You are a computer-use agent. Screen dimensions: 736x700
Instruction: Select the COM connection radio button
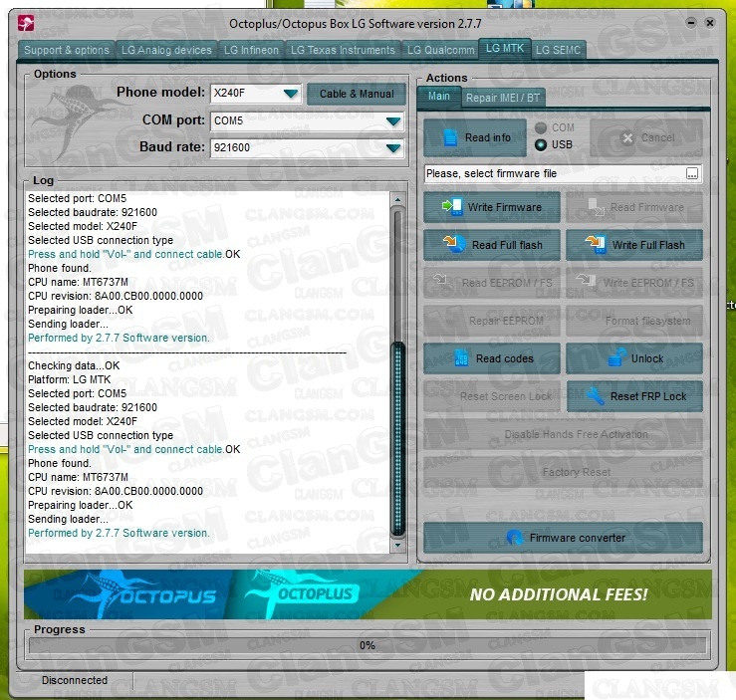(x=541, y=127)
